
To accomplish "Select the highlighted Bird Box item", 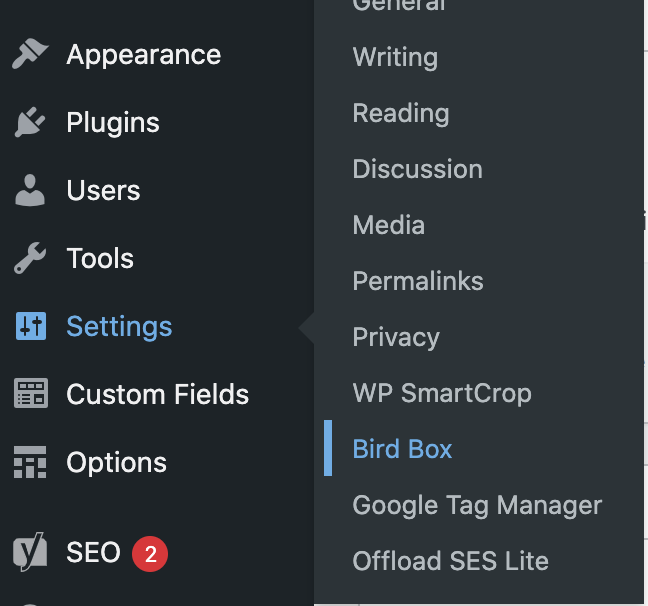I will [x=402, y=449].
